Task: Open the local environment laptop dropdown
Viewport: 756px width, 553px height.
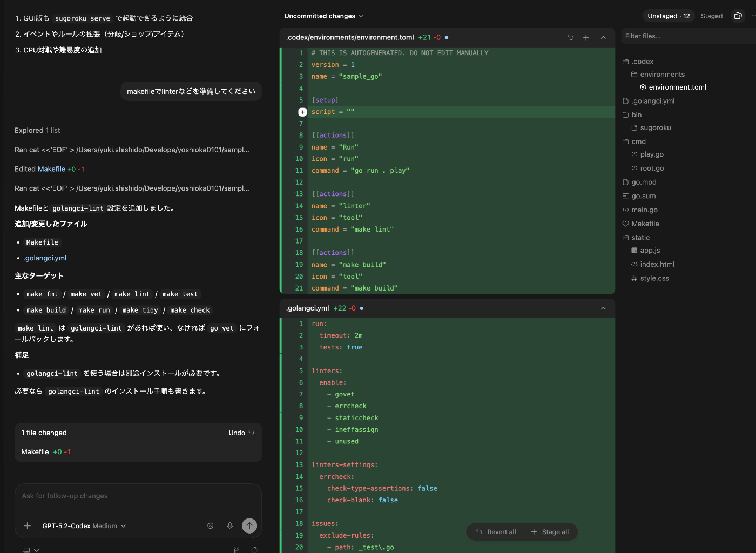Action: [x=31, y=550]
